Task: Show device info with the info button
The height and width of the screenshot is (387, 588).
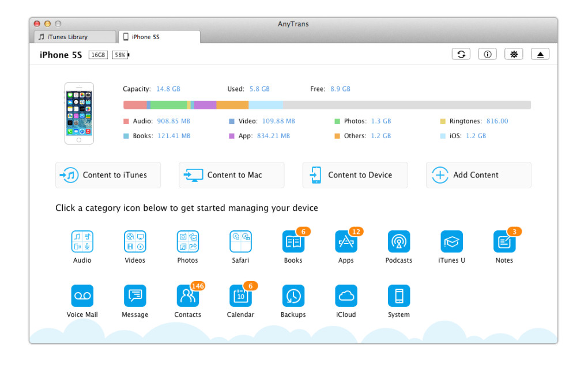Action: (488, 54)
